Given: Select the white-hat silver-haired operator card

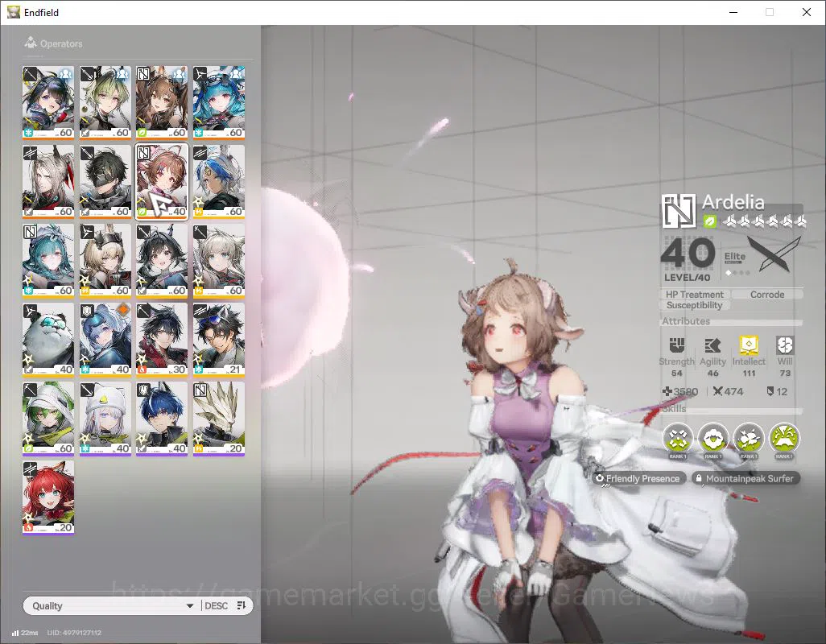Looking at the screenshot, I should (x=105, y=419).
